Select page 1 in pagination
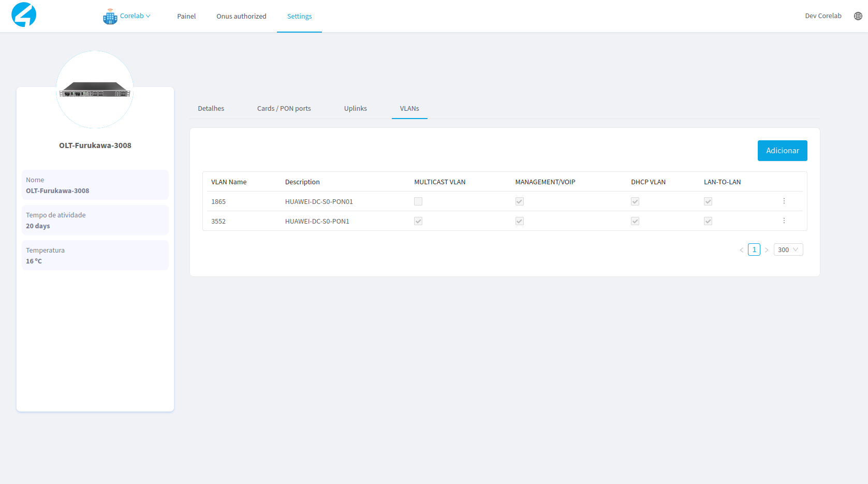The image size is (868, 484). pos(754,250)
